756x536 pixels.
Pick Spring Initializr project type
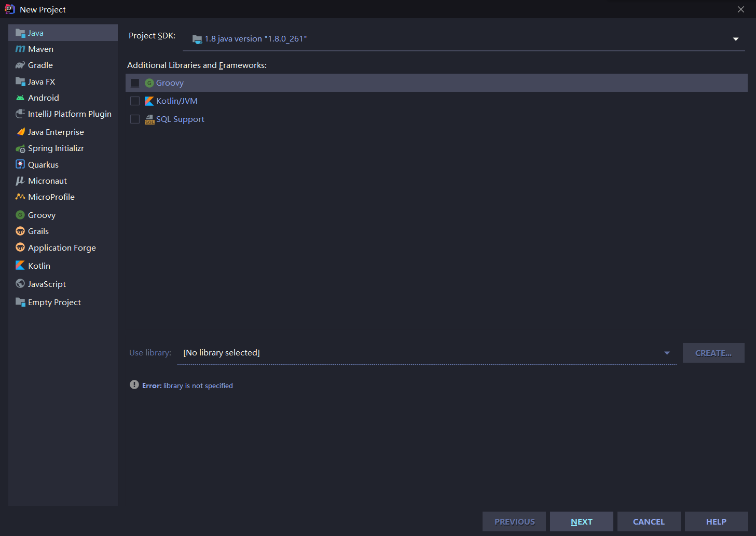[63, 148]
